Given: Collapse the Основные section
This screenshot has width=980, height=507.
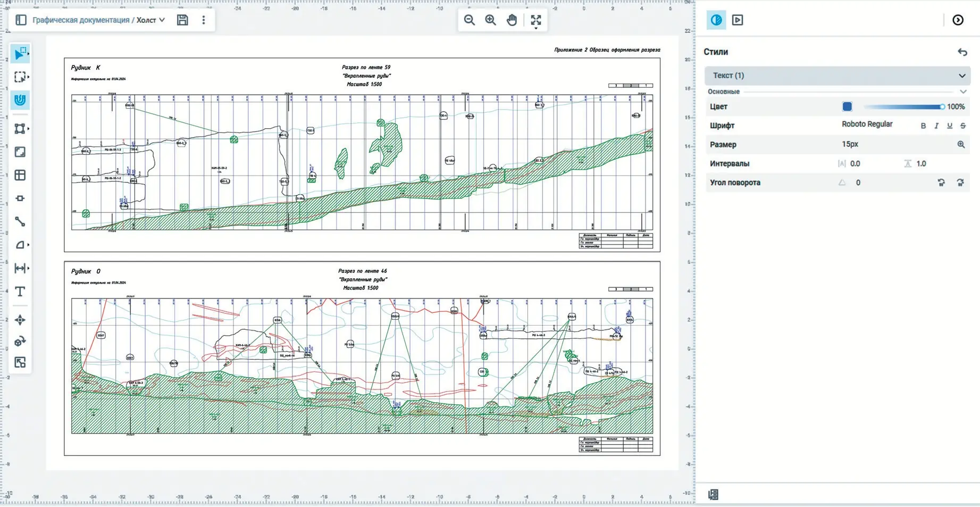Looking at the screenshot, I should tap(962, 92).
